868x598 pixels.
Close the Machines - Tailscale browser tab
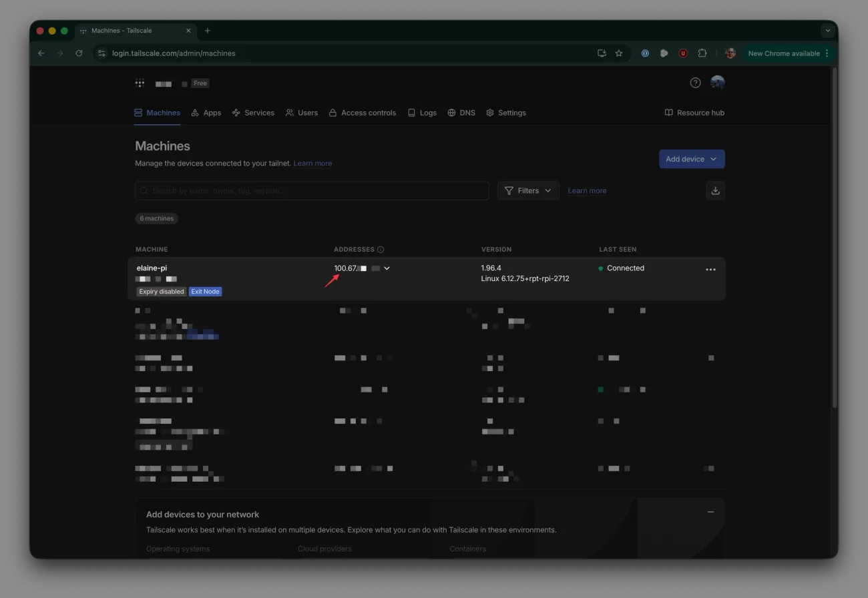point(188,31)
